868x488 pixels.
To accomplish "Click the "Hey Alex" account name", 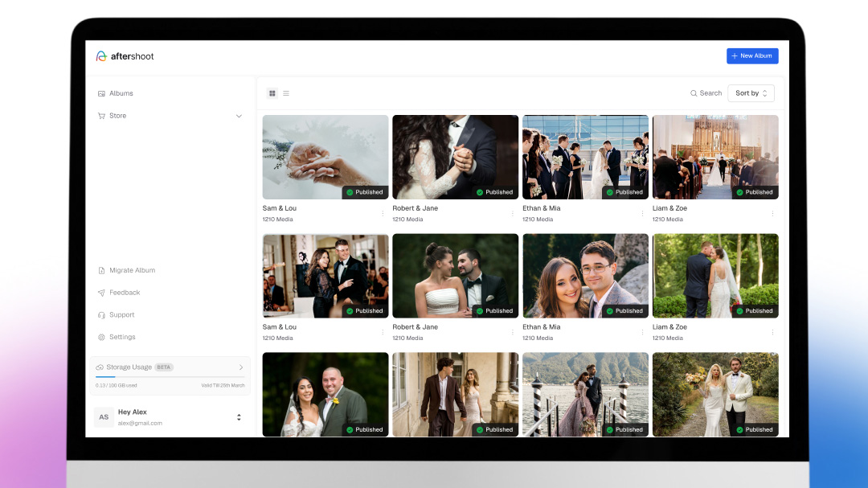I will [x=133, y=412].
